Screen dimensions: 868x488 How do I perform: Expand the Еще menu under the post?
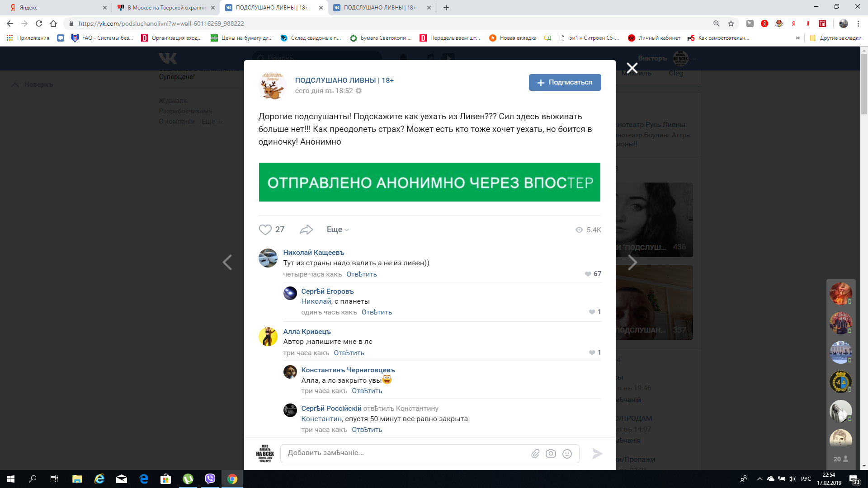coord(338,230)
